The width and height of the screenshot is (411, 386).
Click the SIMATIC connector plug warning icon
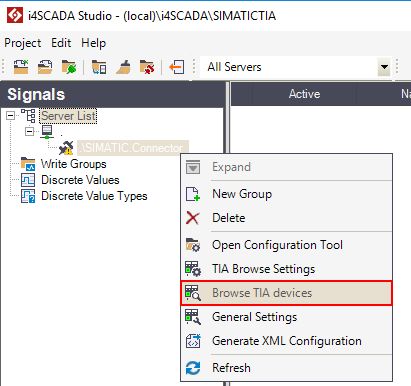[x=66, y=148]
